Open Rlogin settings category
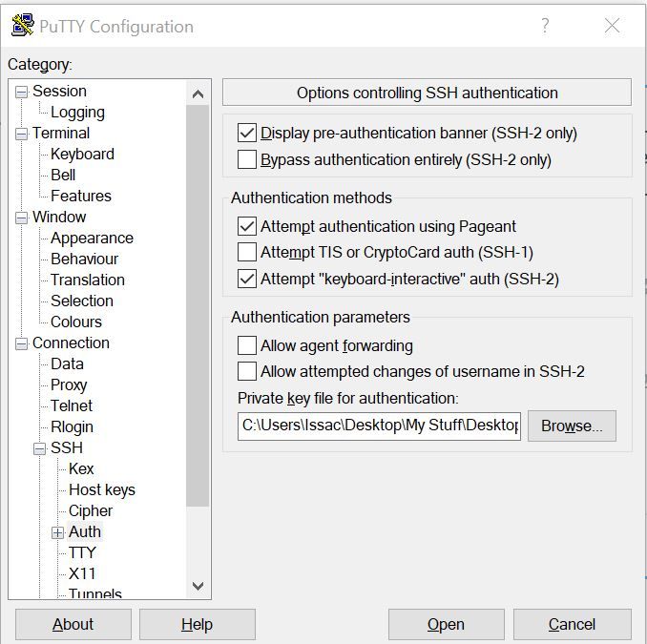The width and height of the screenshot is (647, 644). (x=72, y=427)
